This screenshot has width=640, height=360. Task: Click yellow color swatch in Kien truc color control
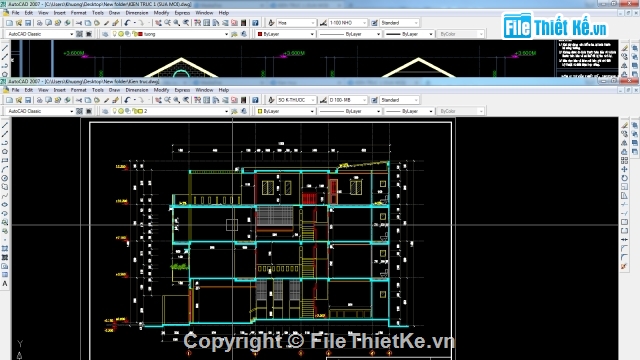(260, 111)
